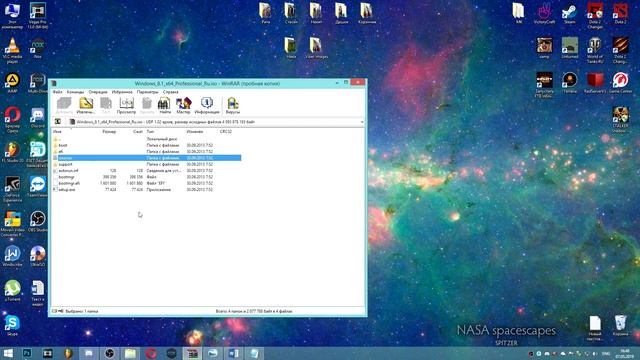The height and width of the screenshot is (360, 640).
Task: Open the View (Просмотр) toolbar icon
Action: pos(127,105)
